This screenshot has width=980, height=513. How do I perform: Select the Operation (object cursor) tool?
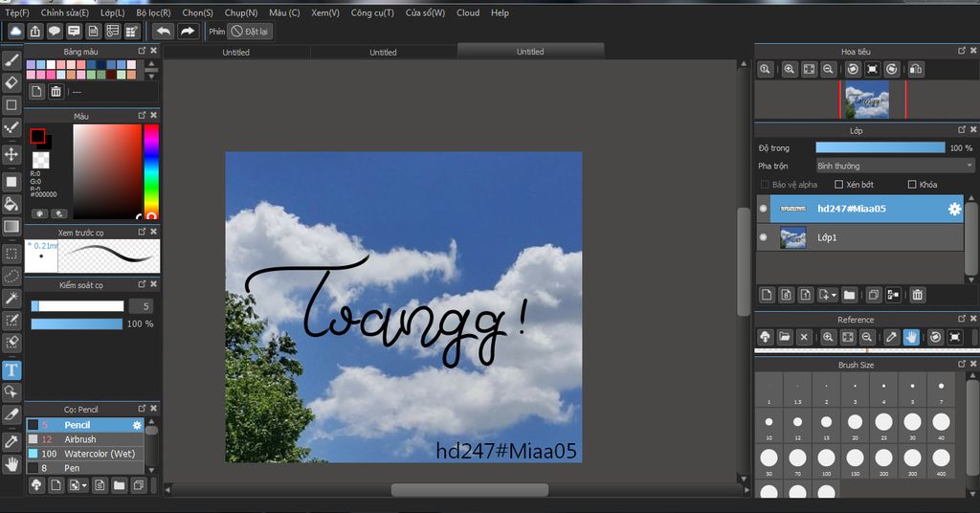(x=11, y=391)
